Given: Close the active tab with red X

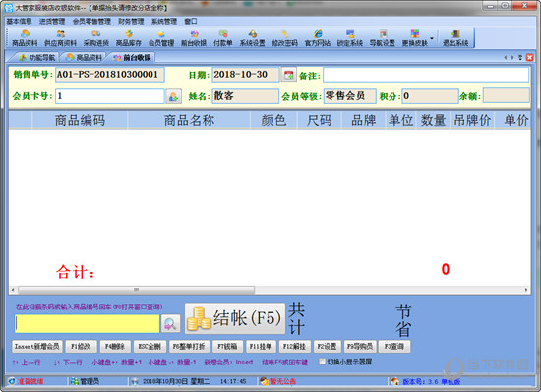Looking at the screenshot, I should point(530,58).
